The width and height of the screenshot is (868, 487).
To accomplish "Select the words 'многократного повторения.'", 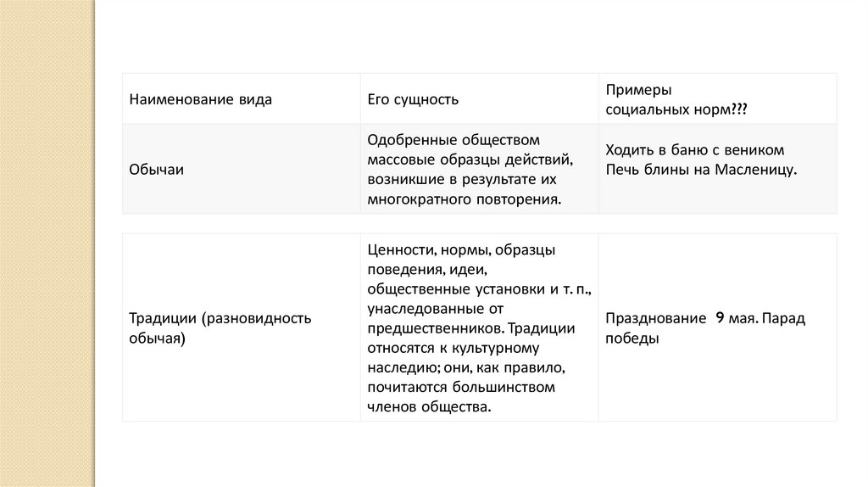I will tap(465, 200).
